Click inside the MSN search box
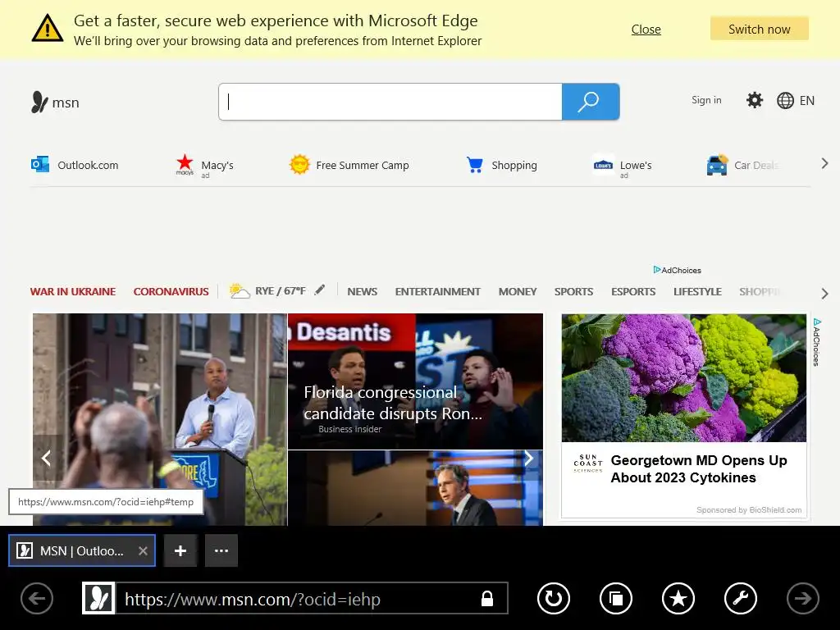This screenshot has height=630, width=840. tap(390, 102)
